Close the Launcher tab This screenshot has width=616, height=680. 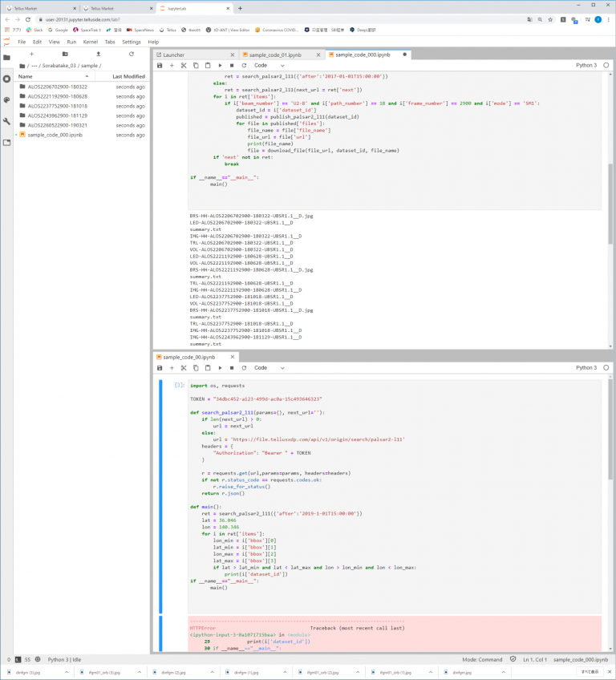click(233, 55)
